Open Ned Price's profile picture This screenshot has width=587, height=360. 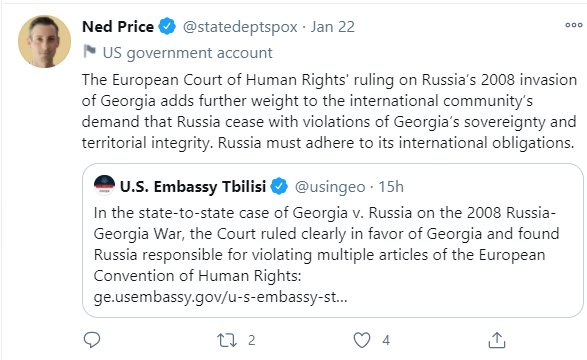click(x=45, y=42)
